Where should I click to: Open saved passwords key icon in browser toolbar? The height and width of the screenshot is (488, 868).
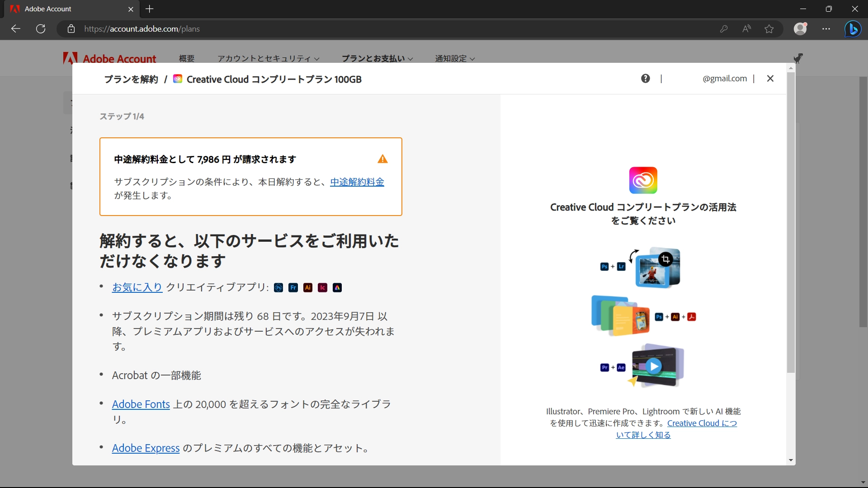[724, 28]
